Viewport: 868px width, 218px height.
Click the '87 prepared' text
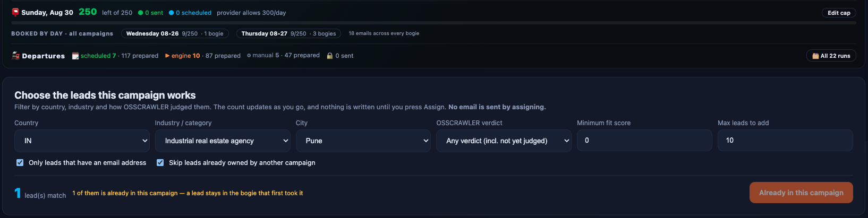[223, 56]
